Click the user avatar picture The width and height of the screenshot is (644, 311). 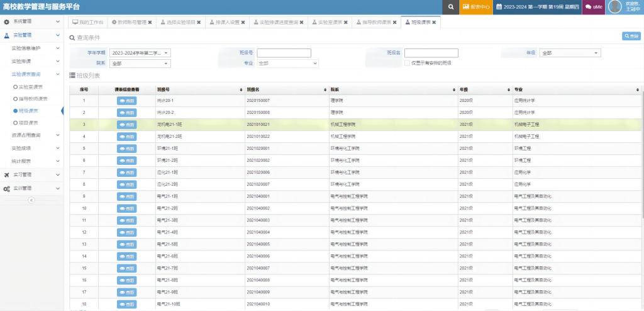[x=614, y=7]
